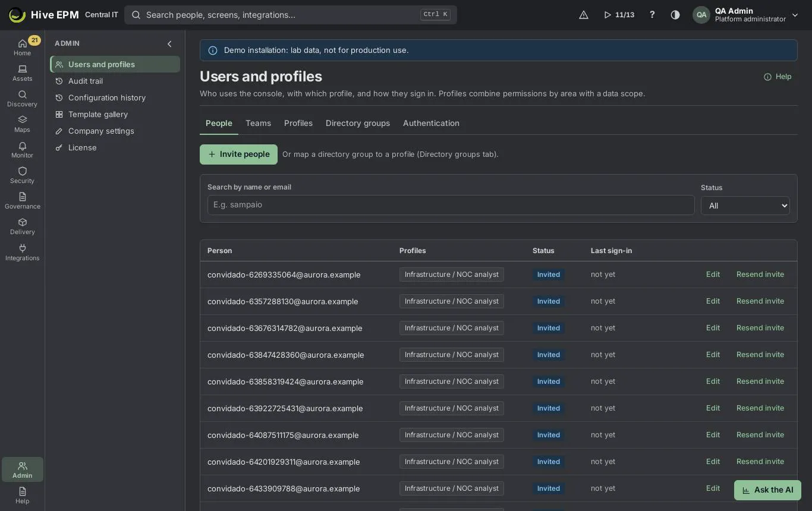Switch to the Teams tab
The image size is (812, 511).
pyautogui.click(x=258, y=123)
